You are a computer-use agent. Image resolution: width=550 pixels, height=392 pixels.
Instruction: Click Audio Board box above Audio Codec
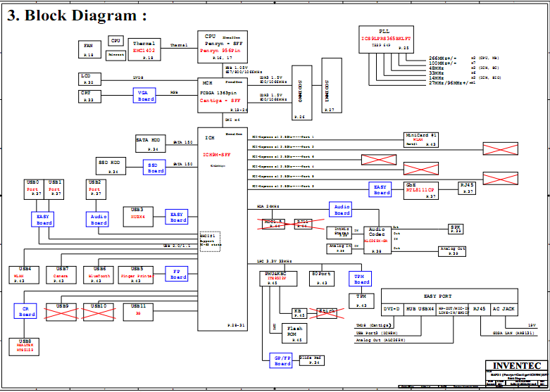(x=340, y=210)
